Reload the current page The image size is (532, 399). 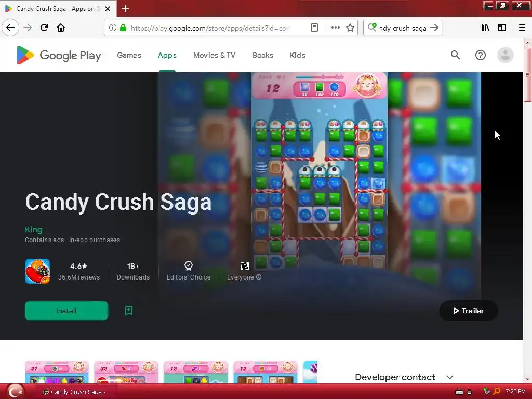[x=44, y=28]
